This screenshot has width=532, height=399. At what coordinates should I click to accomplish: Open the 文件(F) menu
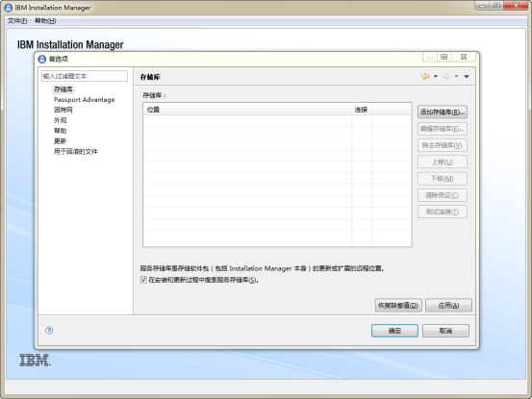pos(17,21)
